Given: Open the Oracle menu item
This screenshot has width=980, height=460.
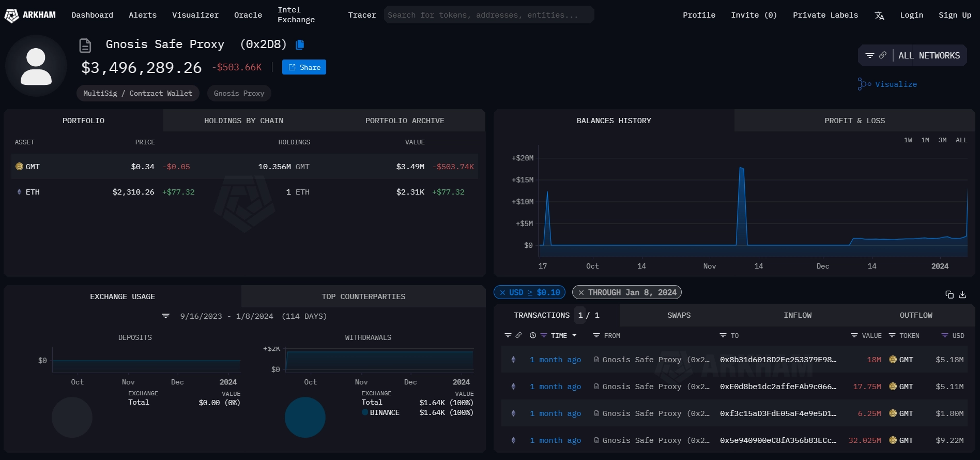Looking at the screenshot, I should click(248, 15).
